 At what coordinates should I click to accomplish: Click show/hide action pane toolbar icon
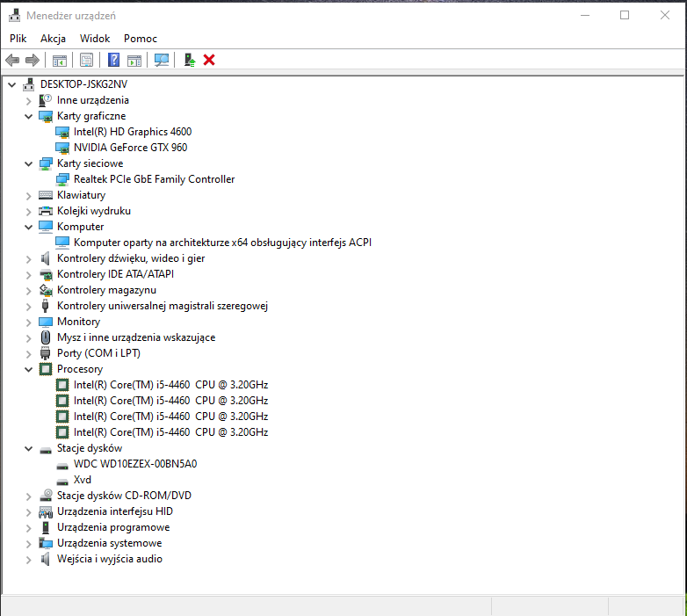coord(134,60)
